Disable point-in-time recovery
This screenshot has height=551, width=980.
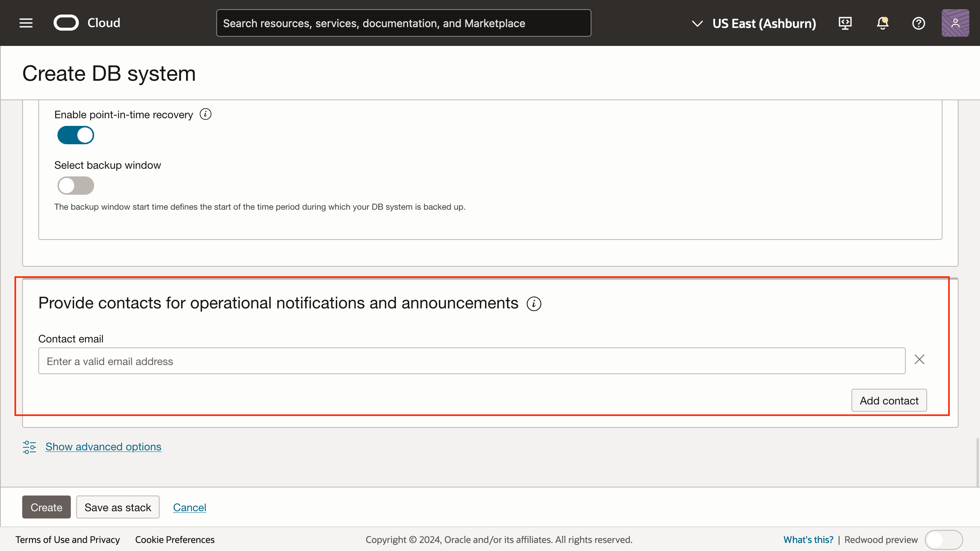tap(75, 135)
